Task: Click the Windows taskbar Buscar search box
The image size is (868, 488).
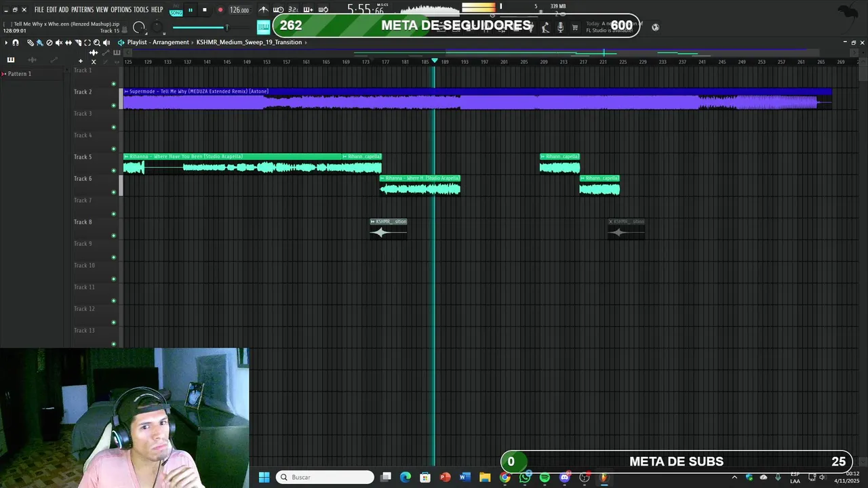Action: click(325, 477)
